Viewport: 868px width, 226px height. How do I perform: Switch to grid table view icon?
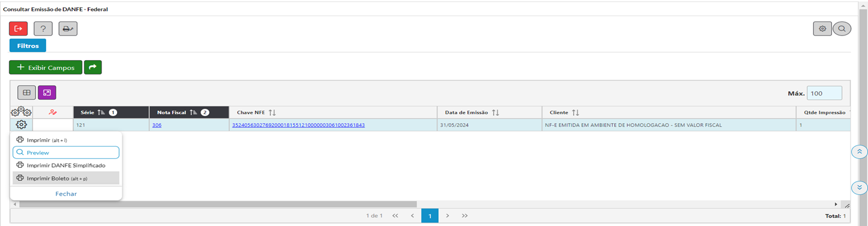tap(26, 93)
